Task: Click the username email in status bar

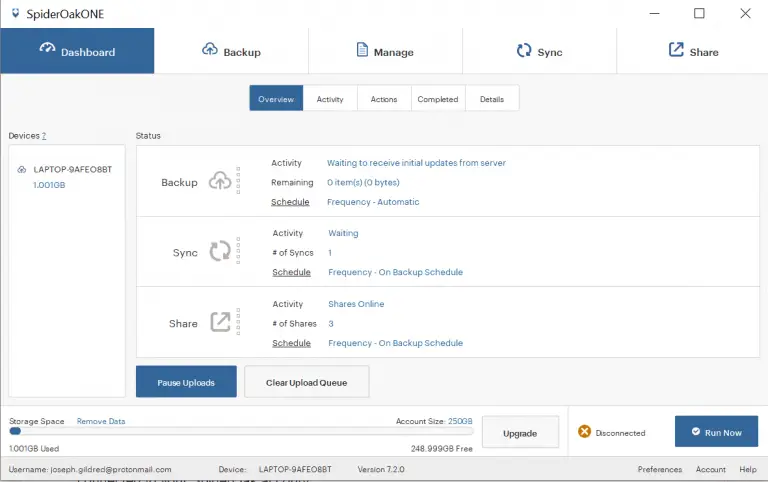Action: [111, 469]
